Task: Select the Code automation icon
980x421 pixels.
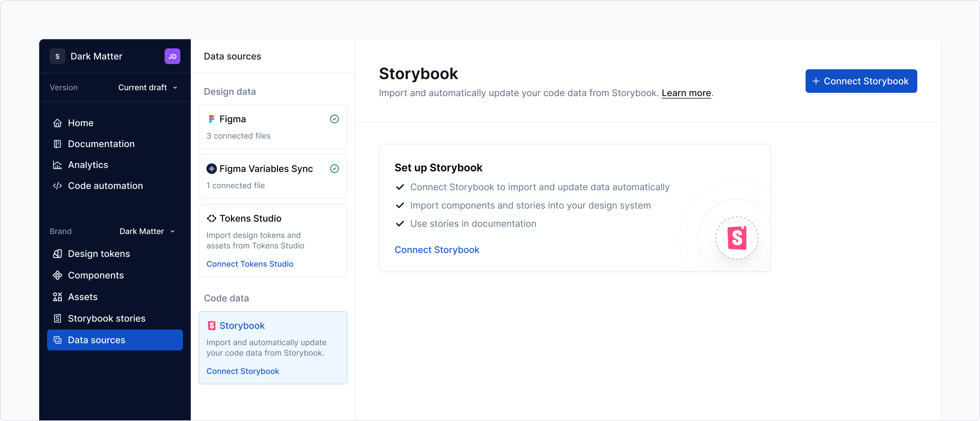Action: click(57, 186)
